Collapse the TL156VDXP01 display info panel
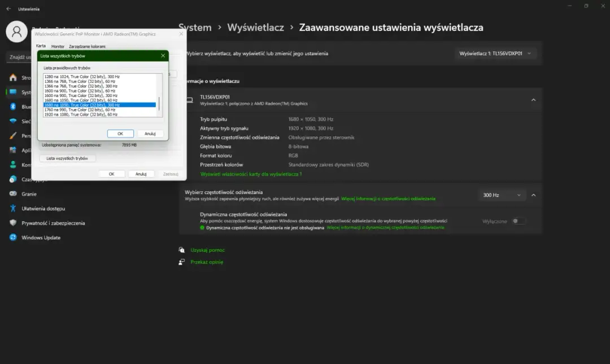This screenshot has width=610, height=364. 533,99
